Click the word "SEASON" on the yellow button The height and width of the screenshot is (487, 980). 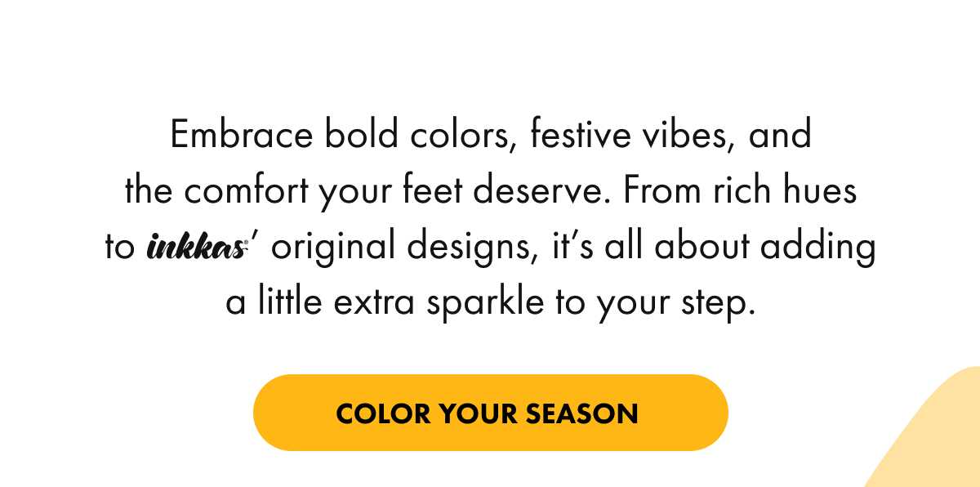point(581,413)
